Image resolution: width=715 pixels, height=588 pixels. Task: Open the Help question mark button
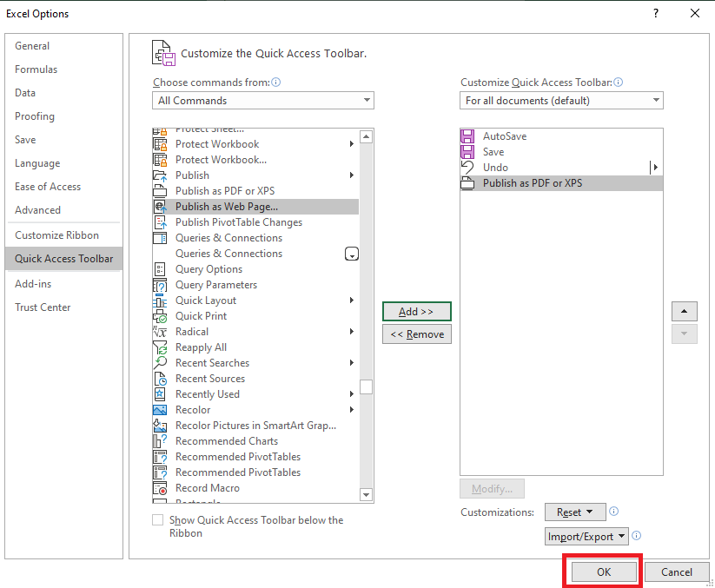(656, 13)
